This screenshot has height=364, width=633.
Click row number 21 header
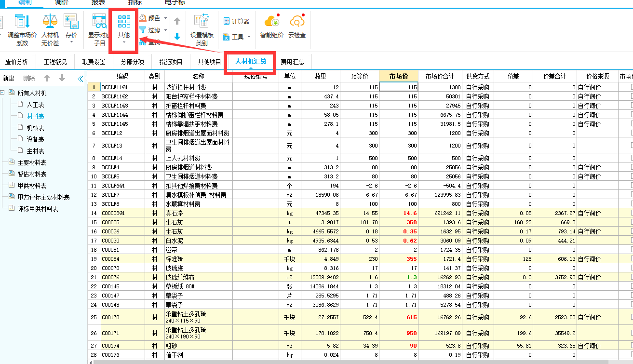pos(94,277)
